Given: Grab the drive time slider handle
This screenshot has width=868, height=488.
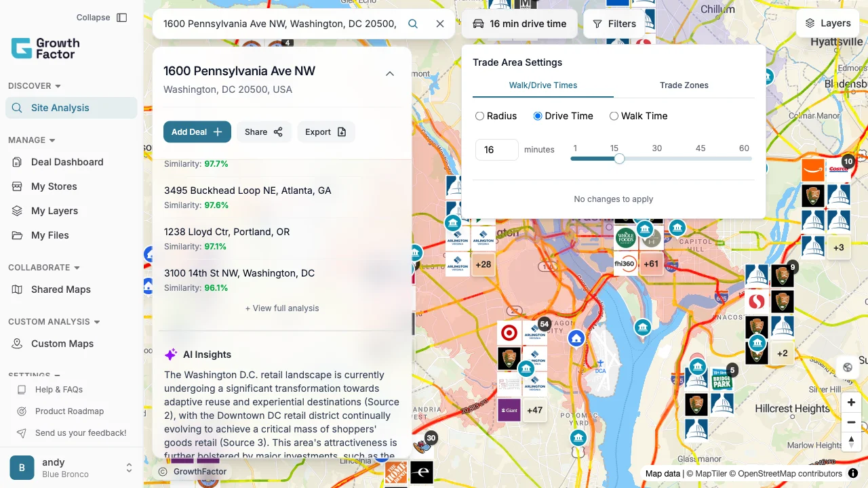Looking at the screenshot, I should click(619, 158).
